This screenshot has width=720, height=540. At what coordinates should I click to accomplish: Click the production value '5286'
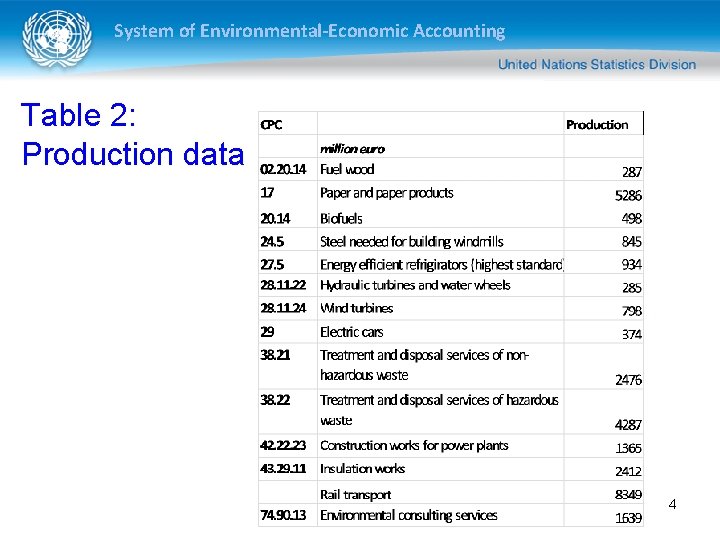point(628,196)
